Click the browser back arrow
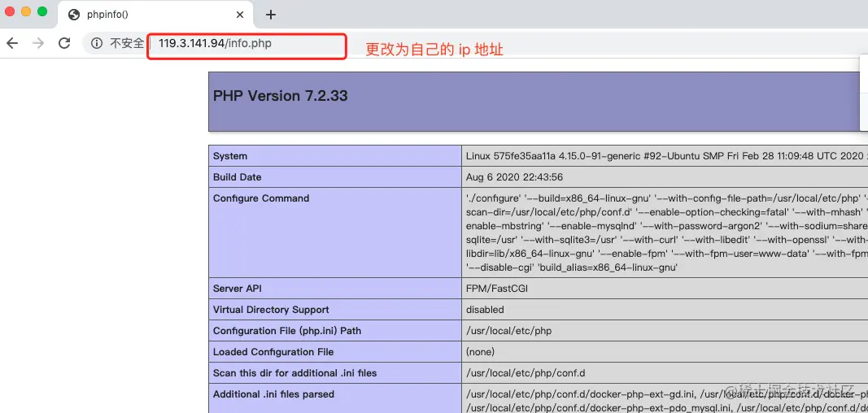868x413 pixels. (x=12, y=43)
